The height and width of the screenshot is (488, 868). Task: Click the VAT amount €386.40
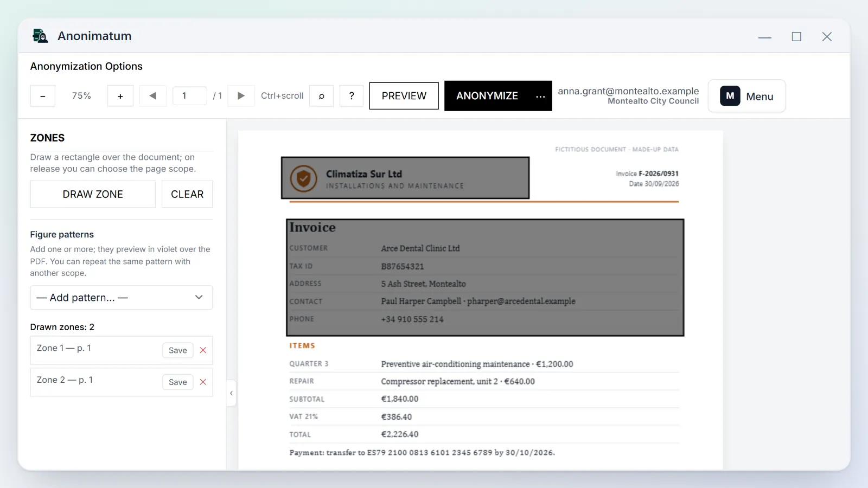click(397, 417)
